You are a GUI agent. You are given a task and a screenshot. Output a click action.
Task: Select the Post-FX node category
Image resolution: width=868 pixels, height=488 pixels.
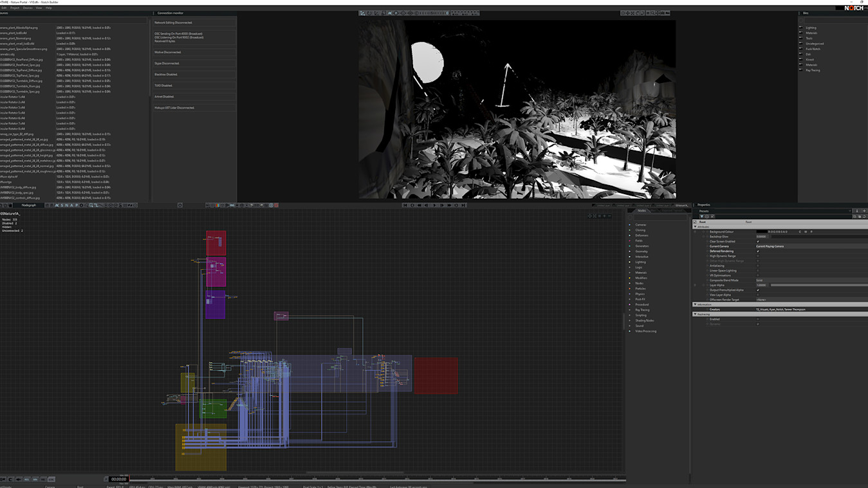pos(640,300)
